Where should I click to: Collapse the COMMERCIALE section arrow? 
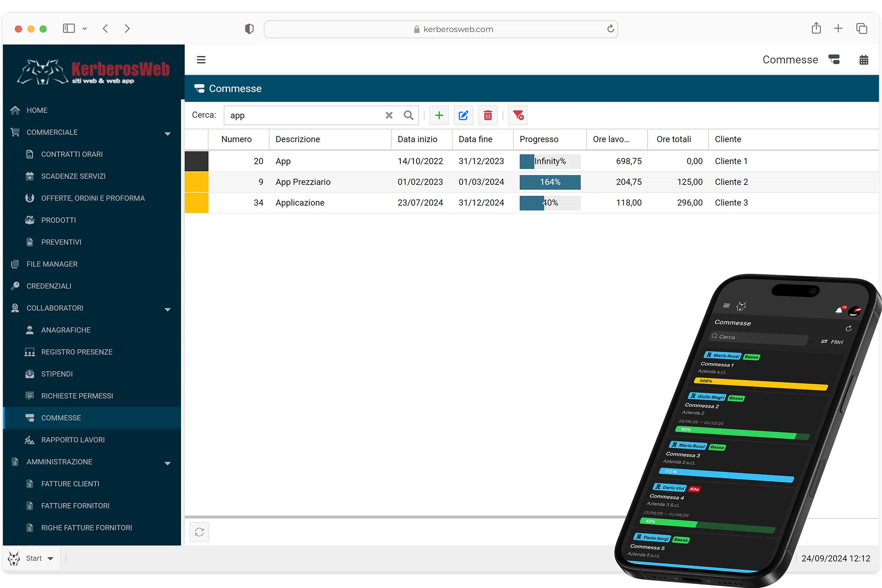tap(168, 133)
